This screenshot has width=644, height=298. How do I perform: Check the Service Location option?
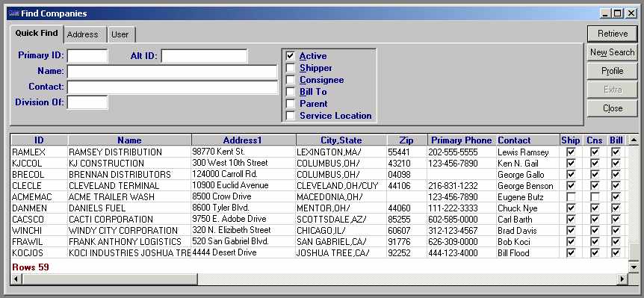click(x=291, y=116)
